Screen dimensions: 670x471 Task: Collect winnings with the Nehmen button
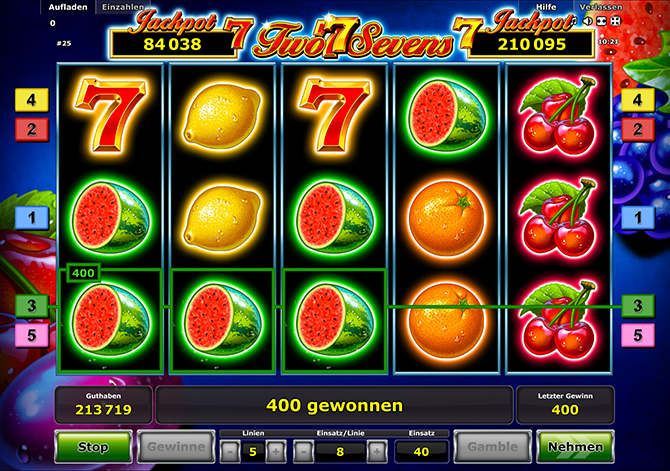575,447
